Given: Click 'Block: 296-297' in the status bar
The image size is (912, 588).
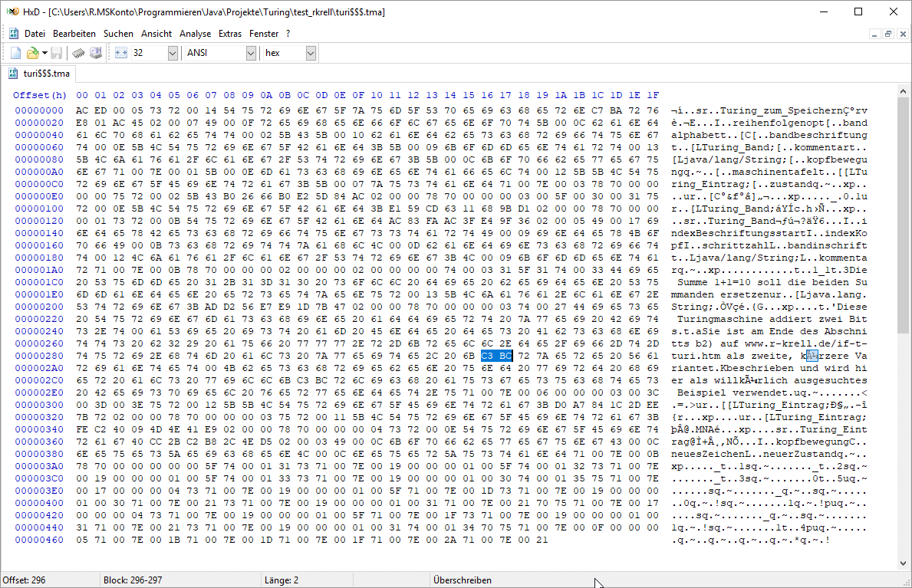Looking at the screenshot, I should [x=133, y=580].
